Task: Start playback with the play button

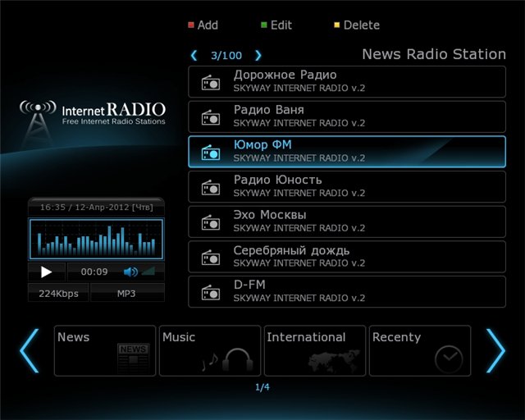Action: point(46,272)
